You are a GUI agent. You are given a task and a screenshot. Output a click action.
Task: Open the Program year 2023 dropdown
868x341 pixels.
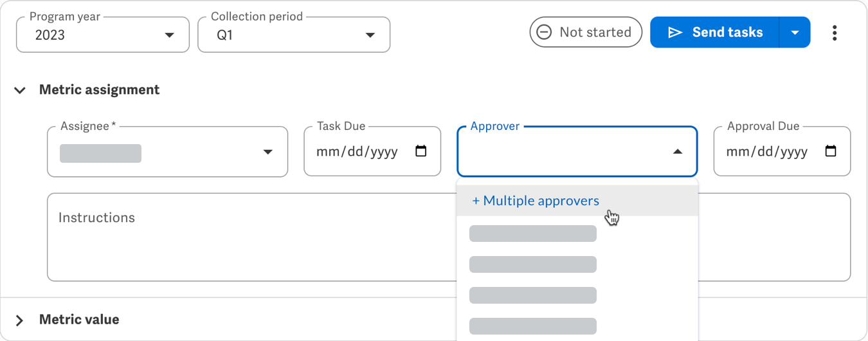103,35
